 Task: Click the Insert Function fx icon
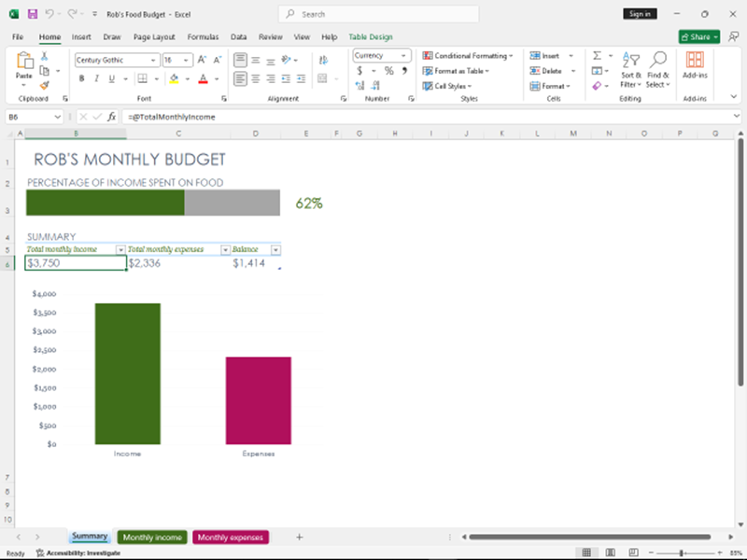111,117
